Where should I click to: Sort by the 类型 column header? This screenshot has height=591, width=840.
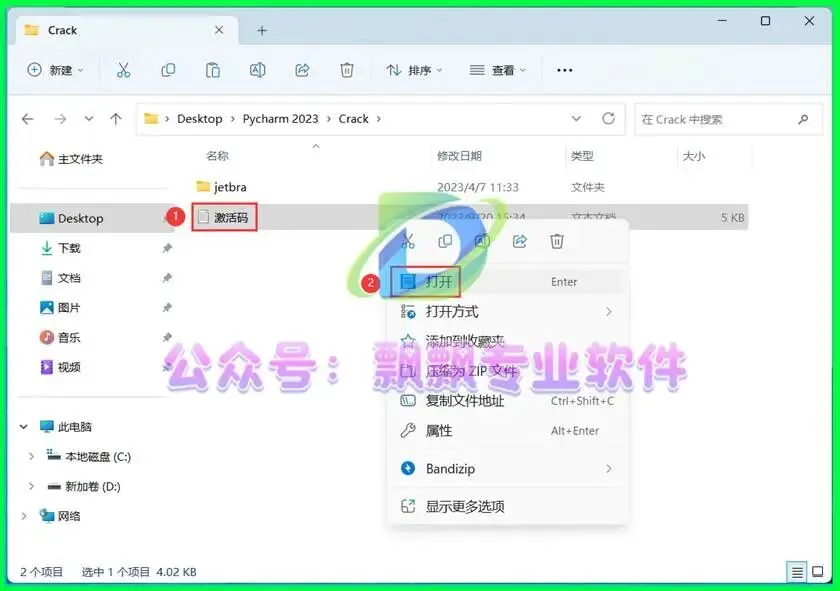[x=582, y=156]
